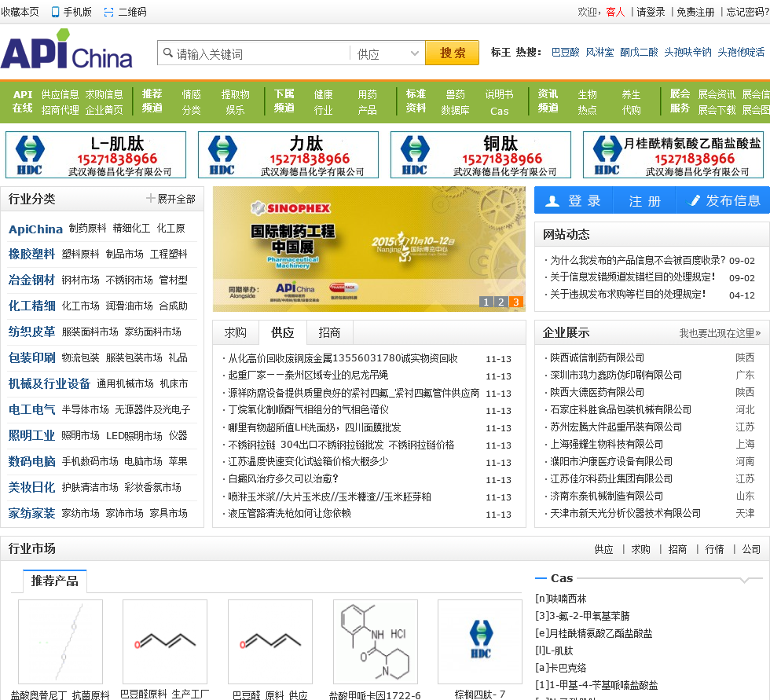Open company 陕西诚信制药有限公司

pyautogui.click(x=597, y=357)
